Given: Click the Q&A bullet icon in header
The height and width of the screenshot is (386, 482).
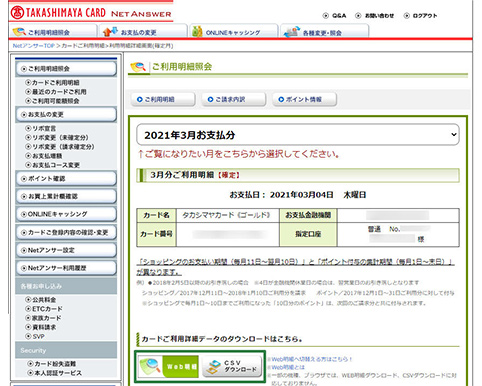Looking at the screenshot, I should point(326,15).
